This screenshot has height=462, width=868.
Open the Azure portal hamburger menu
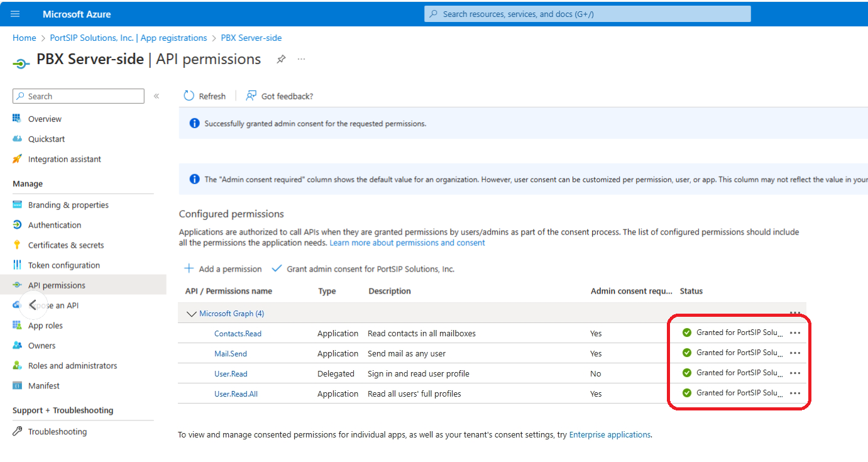[16, 14]
